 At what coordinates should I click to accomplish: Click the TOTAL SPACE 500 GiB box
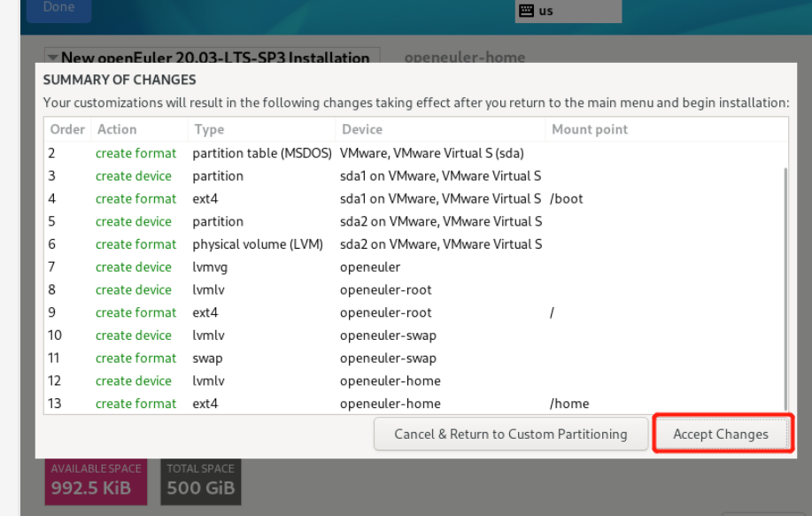[201, 481]
